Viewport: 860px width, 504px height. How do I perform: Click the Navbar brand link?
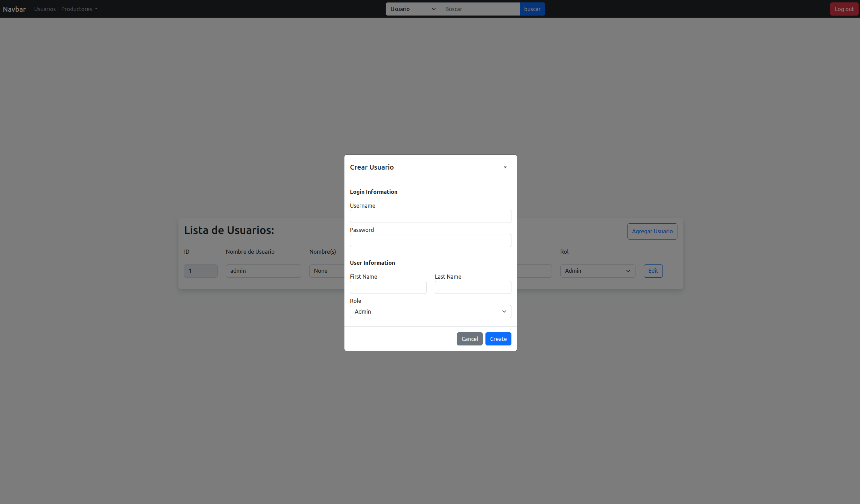click(14, 9)
